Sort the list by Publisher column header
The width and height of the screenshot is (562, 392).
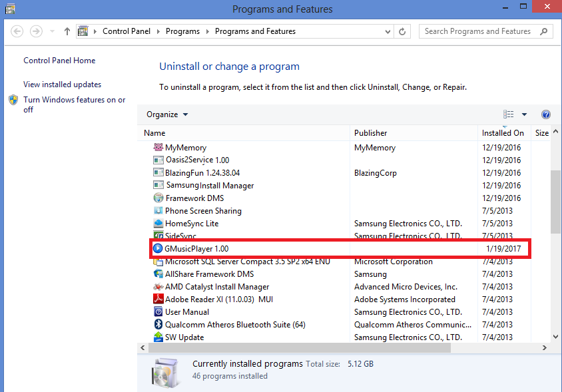[x=370, y=133]
